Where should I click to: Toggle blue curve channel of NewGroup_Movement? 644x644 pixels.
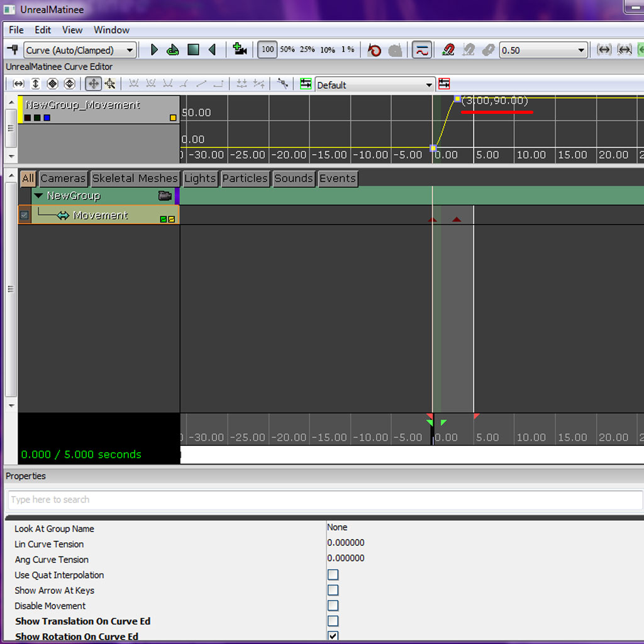coord(47,118)
